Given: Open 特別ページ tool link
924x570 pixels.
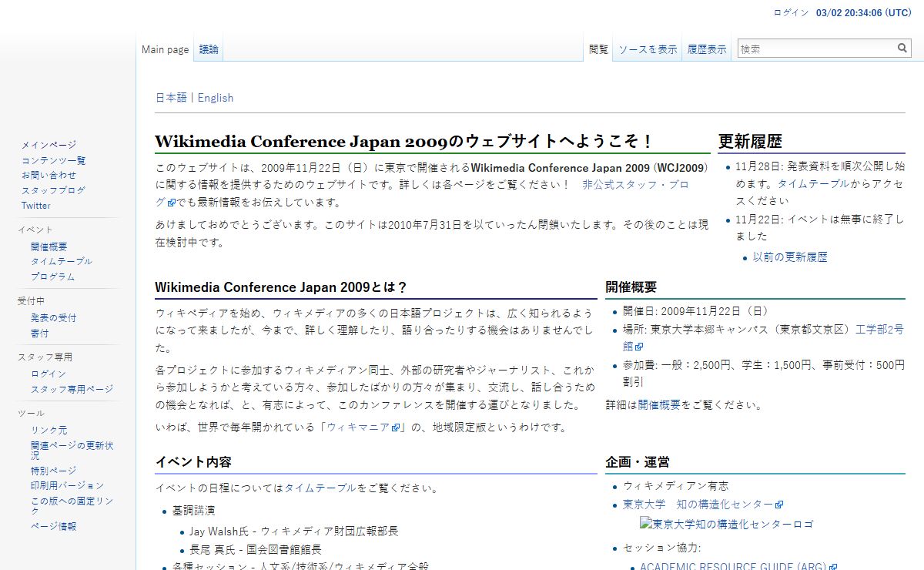Looking at the screenshot, I should [53, 471].
